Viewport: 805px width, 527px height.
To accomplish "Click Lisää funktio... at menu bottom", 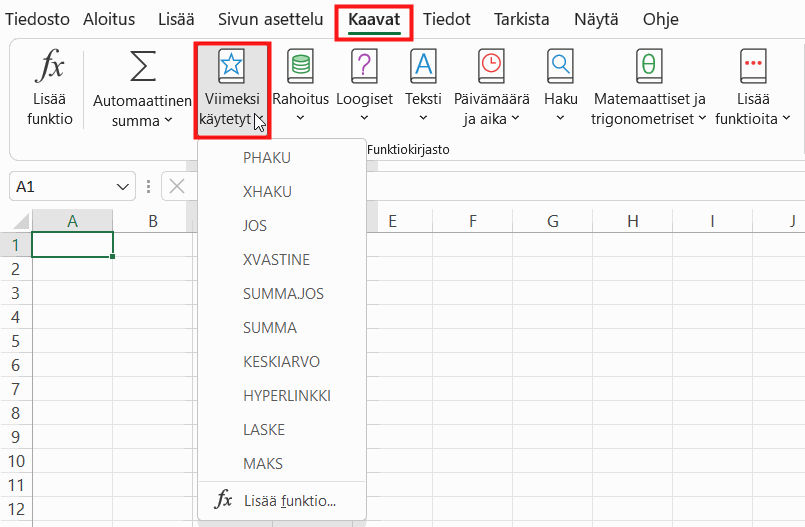I will [282, 500].
